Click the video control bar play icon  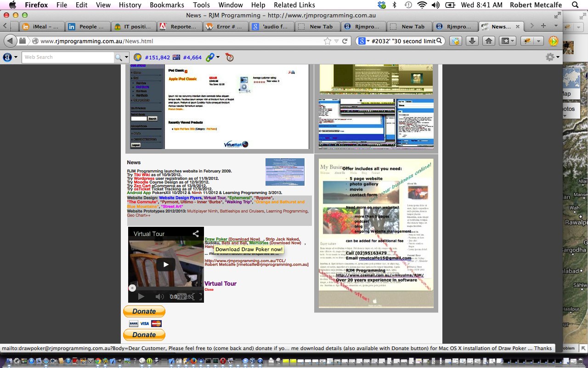point(141,297)
